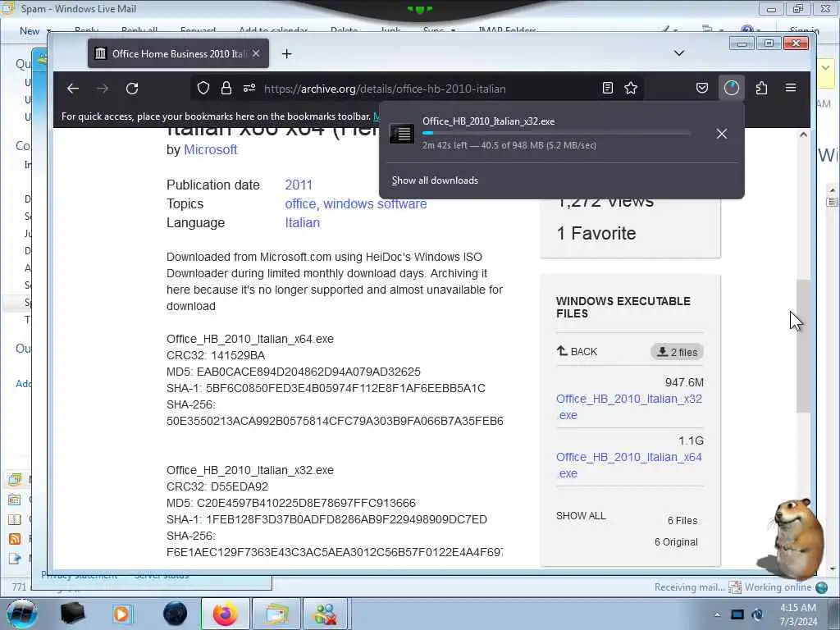Open the black box taskbar icon
The height and width of the screenshot is (630, 840).
[x=72, y=614]
